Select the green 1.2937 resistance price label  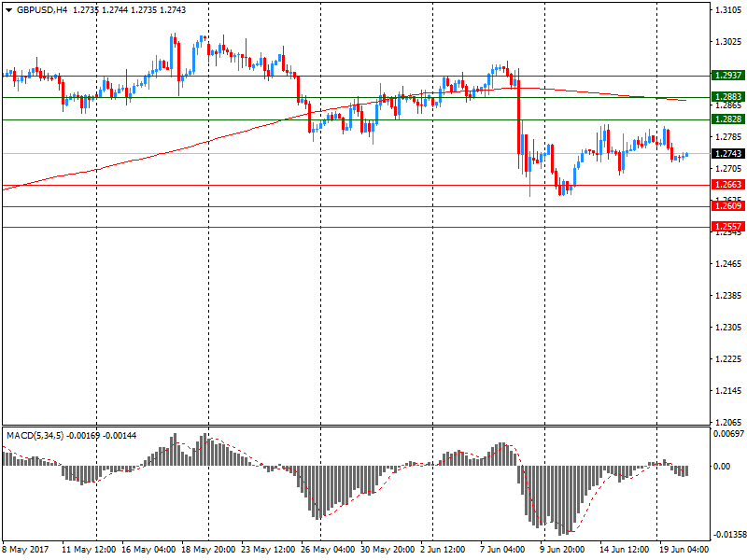click(x=727, y=76)
